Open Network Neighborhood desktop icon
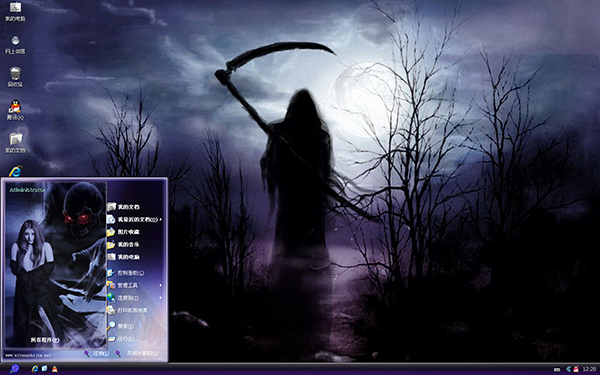Image resolution: width=600 pixels, height=375 pixels. tap(15, 44)
